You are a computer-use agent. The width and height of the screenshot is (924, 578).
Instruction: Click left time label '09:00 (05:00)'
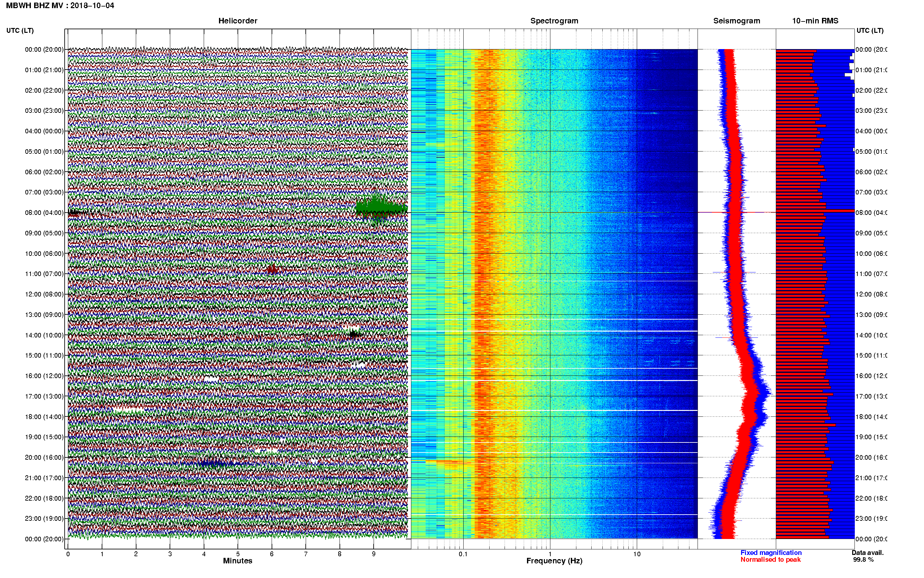(x=44, y=233)
